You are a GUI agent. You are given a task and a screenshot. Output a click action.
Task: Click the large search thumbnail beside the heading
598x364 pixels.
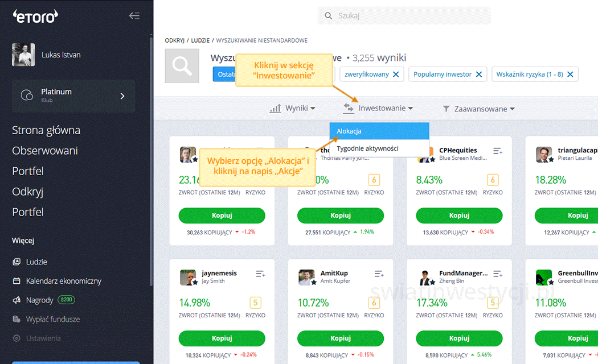[x=182, y=66]
